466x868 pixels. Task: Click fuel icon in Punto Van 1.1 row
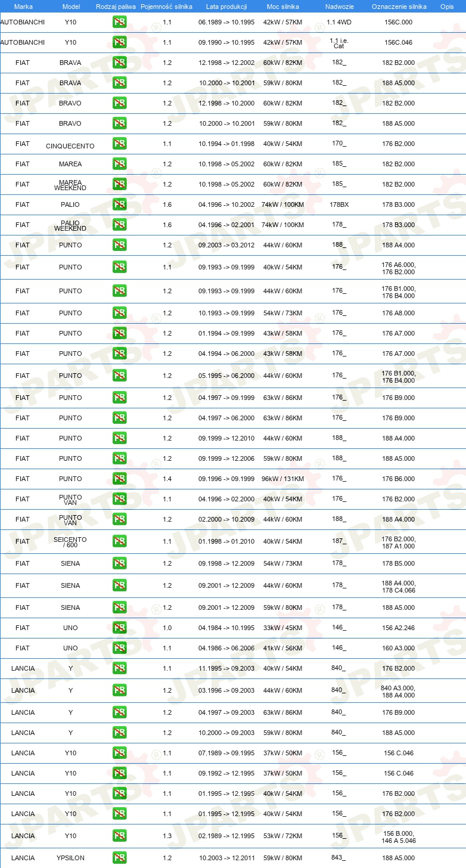click(119, 499)
